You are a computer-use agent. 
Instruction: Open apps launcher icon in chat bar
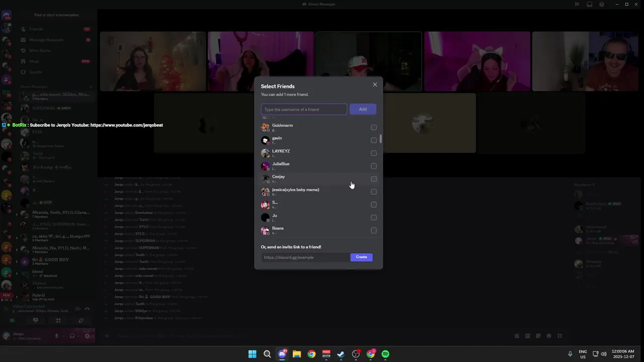pyautogui.click(x=559, y=336)
